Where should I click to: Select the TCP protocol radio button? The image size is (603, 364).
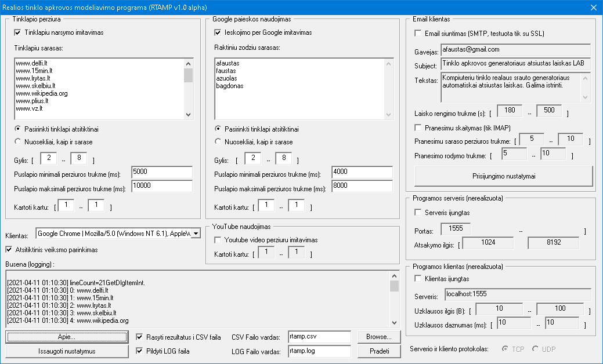click(505, 349)
